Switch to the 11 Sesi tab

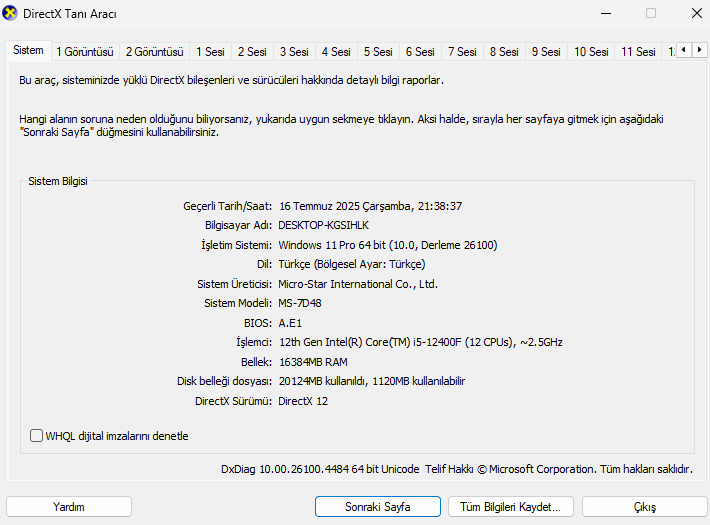[638, 52]
